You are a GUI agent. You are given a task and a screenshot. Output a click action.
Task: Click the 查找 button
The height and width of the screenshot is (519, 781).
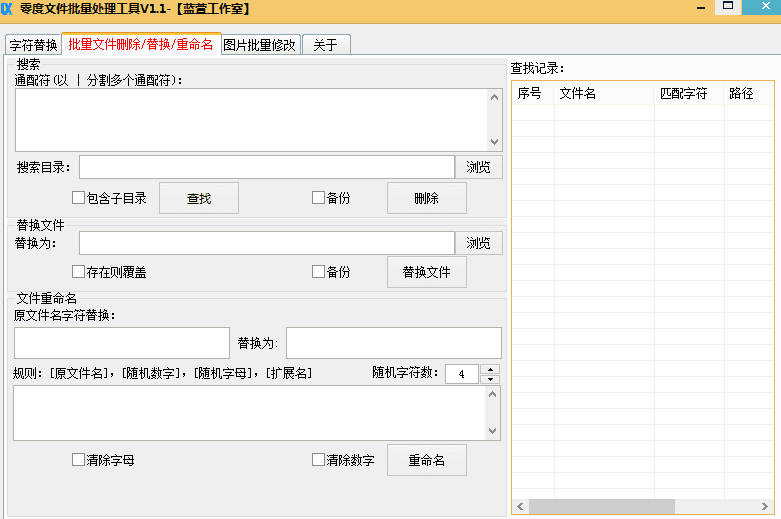coord(199,198)
